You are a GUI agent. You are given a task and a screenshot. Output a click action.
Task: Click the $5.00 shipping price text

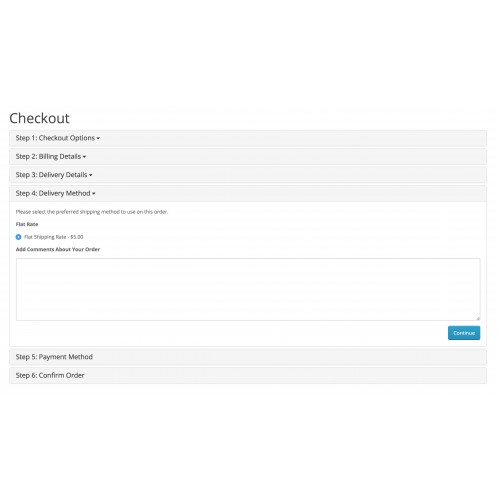click(x=77, y=237)
